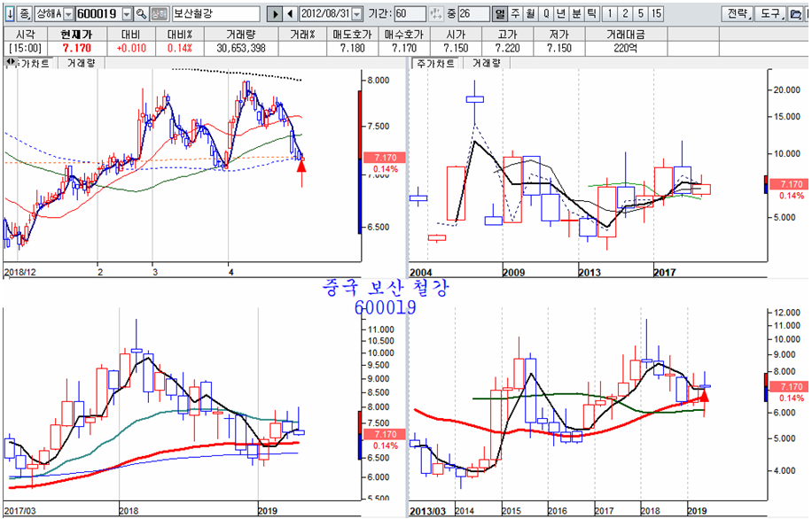Click the 기간 period input showing 60
The image size is (812, 519).
[410, 13]
